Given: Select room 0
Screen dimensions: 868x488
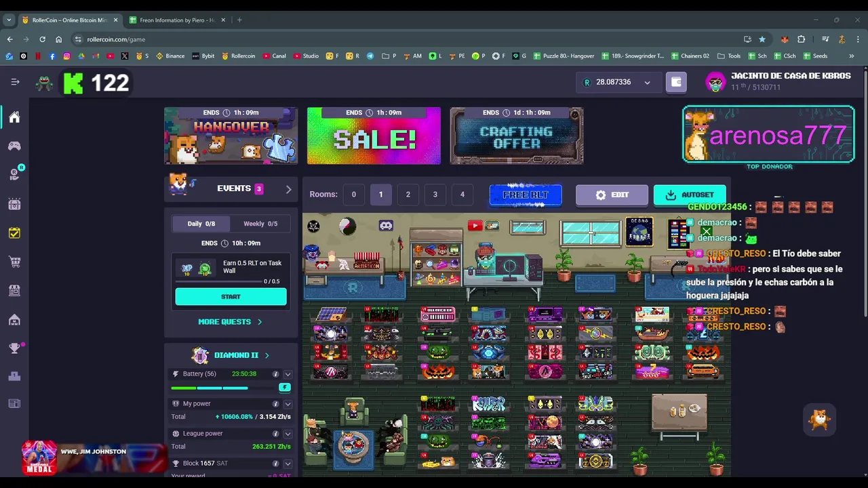Looking at the screenshot, I should [353, 195].
